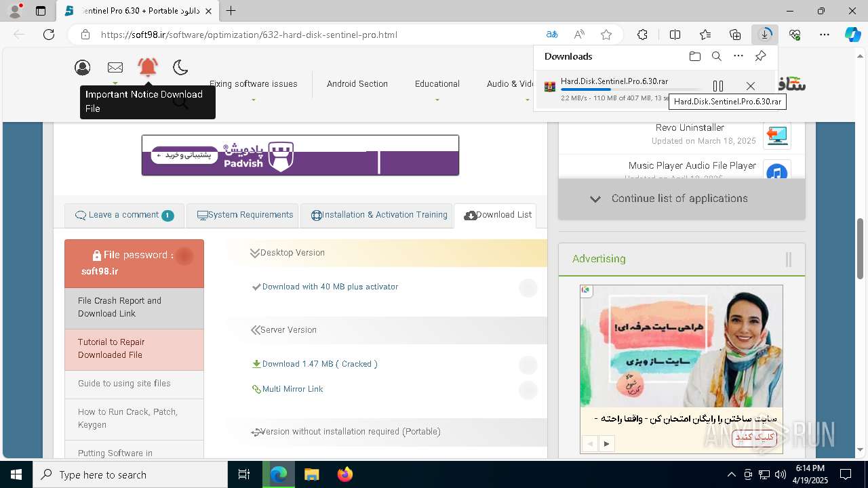
Task: Open Tutorial to Repair Downloaded File
Action: point(134,348)
